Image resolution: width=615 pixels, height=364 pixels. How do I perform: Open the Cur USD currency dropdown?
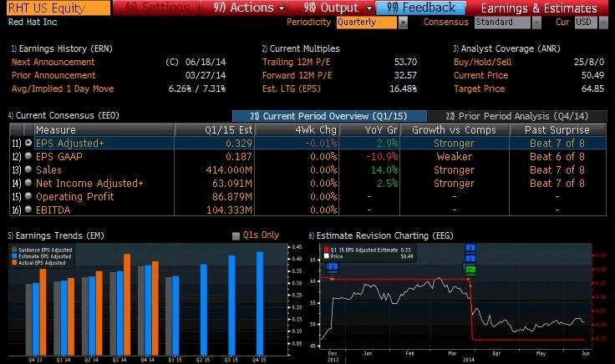coord(603,23)
